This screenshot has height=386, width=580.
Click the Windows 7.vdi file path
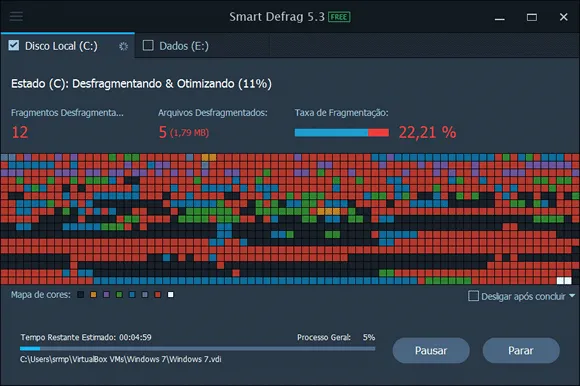(x=121, y=359)
